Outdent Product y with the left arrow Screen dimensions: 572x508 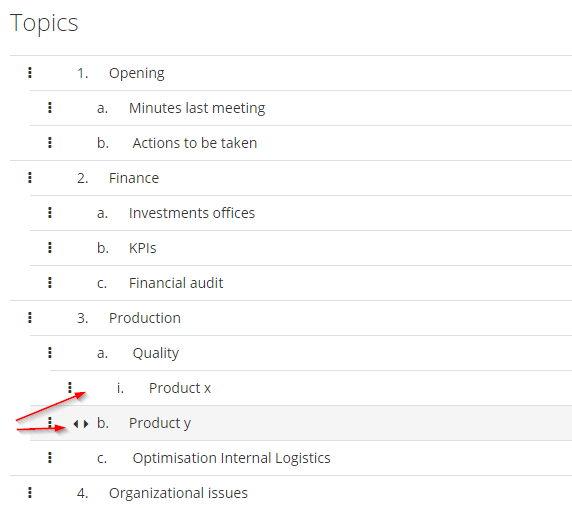pos(76,424)
